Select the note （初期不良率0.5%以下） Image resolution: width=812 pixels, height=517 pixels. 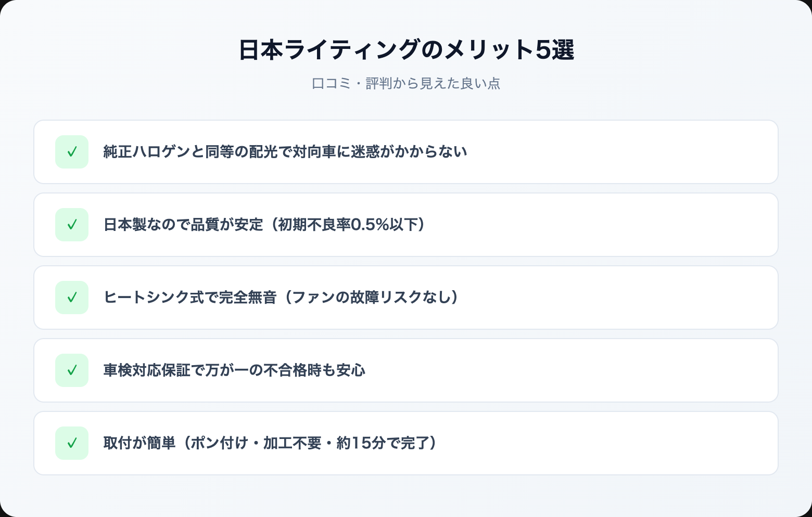349,225
